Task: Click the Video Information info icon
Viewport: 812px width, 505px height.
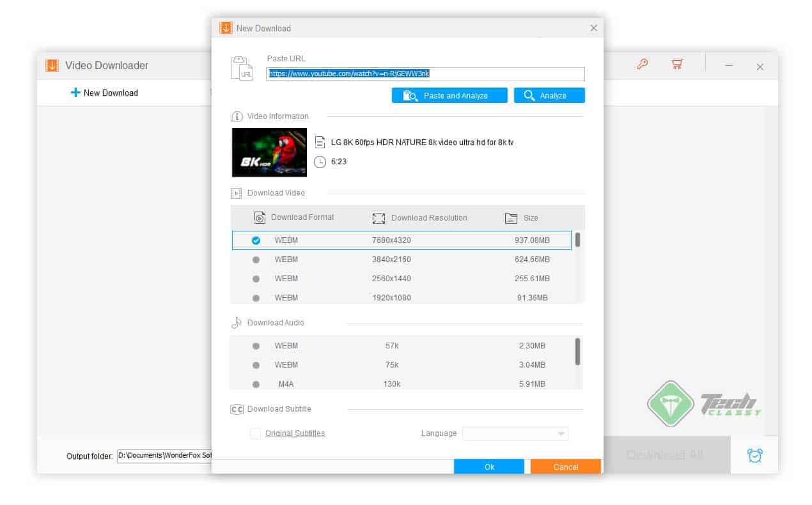Action: [x=237, y=116]
